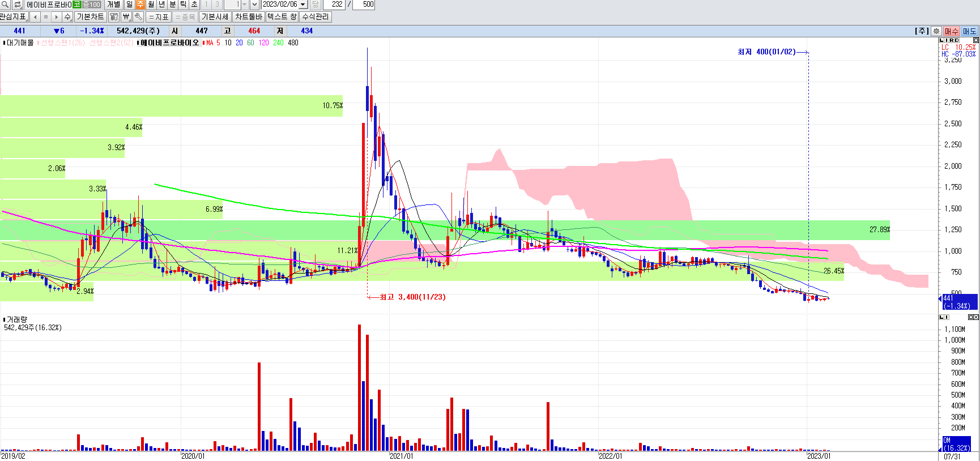Click the R button on price axis
This screenshot has width=980, height=461.
tap(952, 40)
